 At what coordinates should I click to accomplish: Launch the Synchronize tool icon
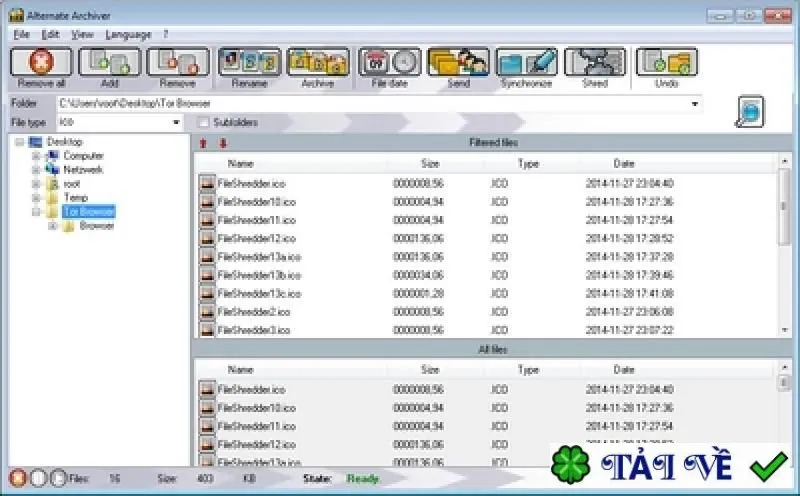[527, 62]
